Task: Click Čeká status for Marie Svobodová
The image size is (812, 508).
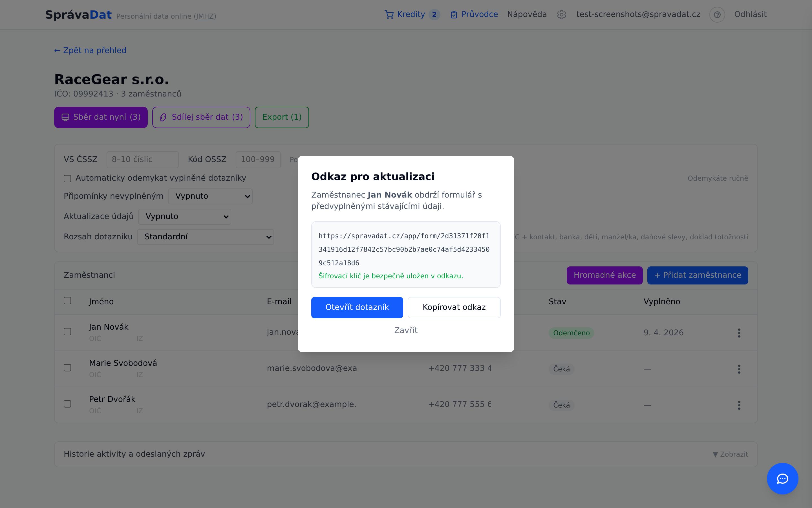Action: 561,369
